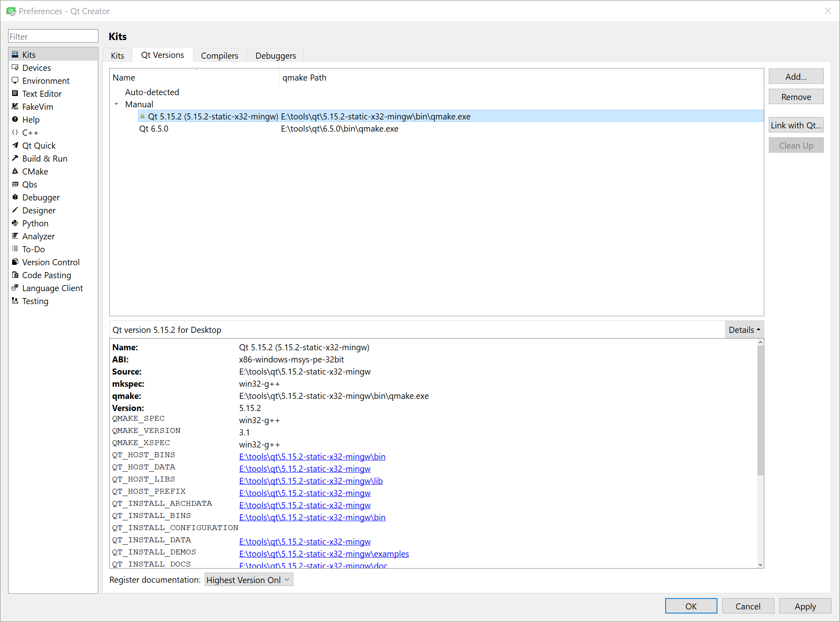
Task: Select the Auto-detected tree group
Action: 152,92
